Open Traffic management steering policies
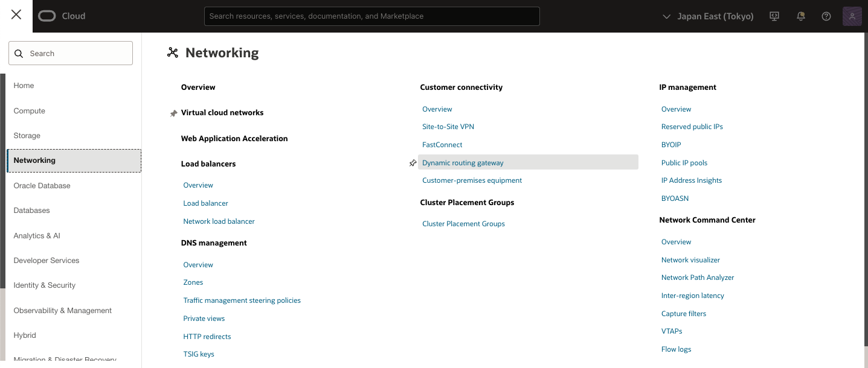 coord(242,300)
